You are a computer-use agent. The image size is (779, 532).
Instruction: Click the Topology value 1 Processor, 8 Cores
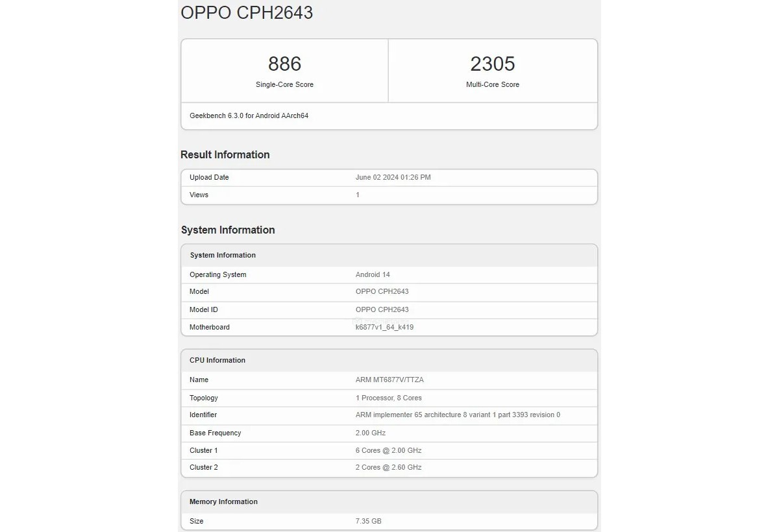tap(388, 398)
